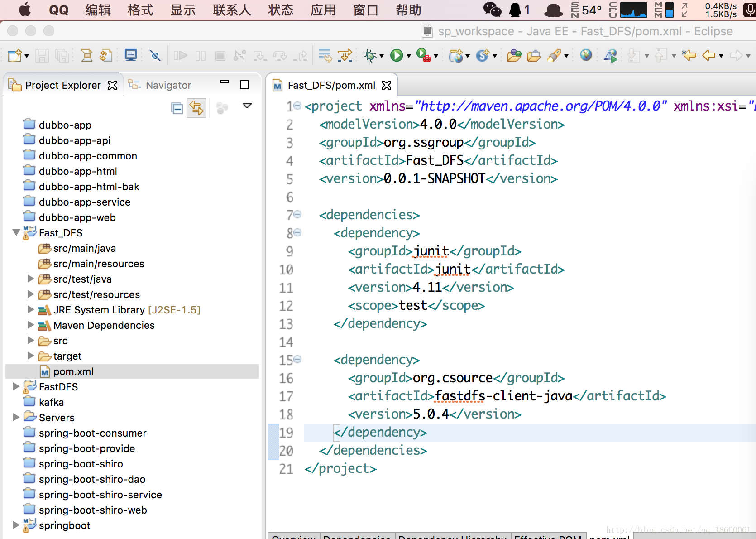Expand the FastDFS project node
This screenshot has width=756, height=539.
point(16,386)
